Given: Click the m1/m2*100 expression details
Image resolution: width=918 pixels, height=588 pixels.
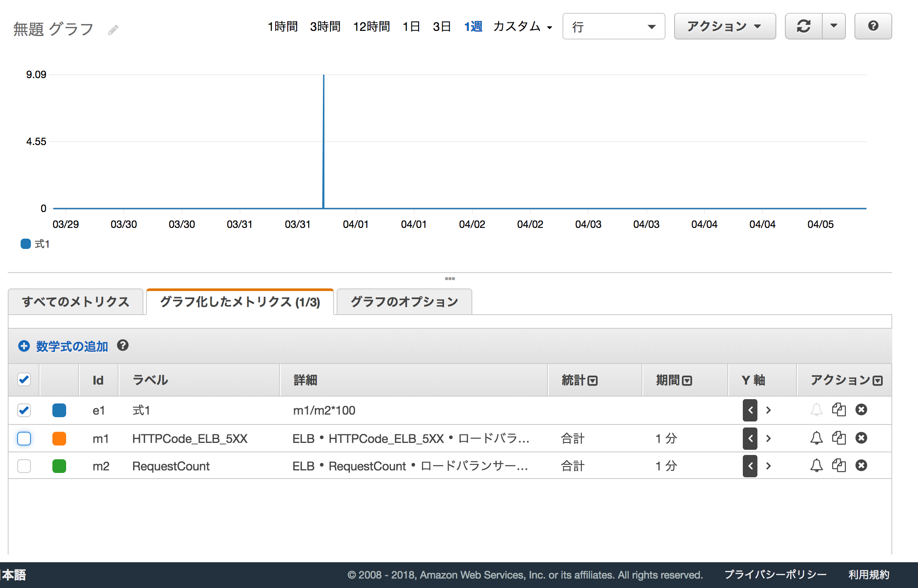Looking at the screenshot, I should (x=324, y=410).
